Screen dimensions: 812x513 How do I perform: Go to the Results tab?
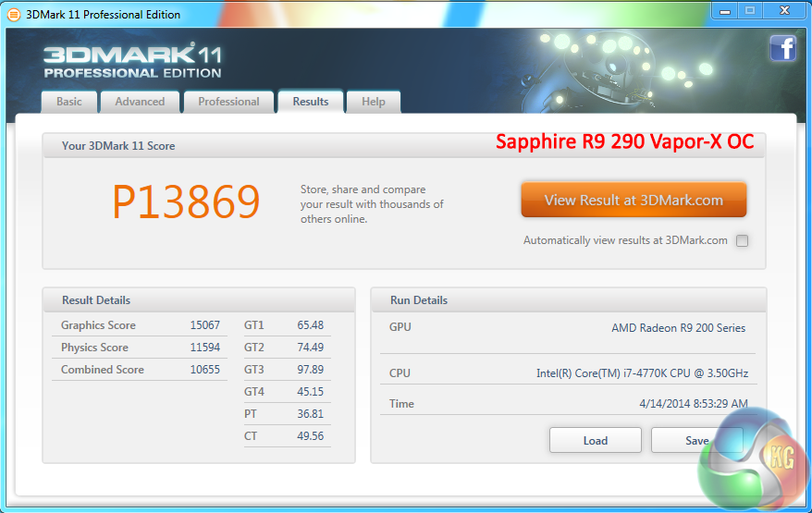(311, 102)
